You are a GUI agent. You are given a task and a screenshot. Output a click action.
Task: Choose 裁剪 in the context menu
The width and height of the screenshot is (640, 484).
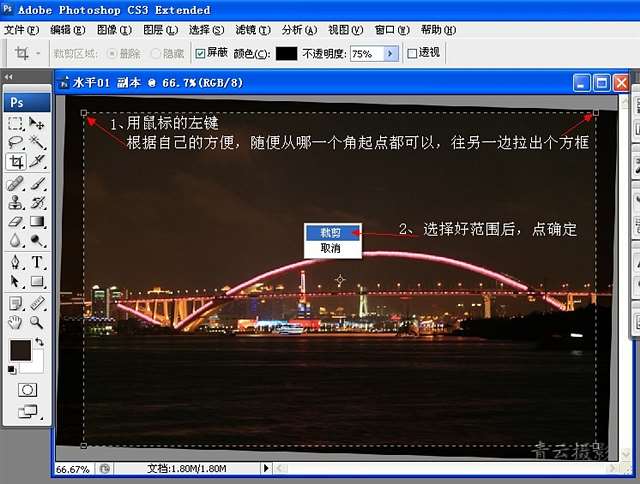tap(333, 233)
